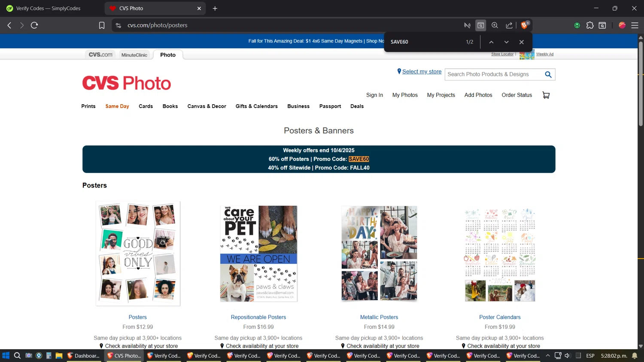This screenshot has width=644, height=362.
Task: Click Add Photos link
Action: click(x=478, y=95)
